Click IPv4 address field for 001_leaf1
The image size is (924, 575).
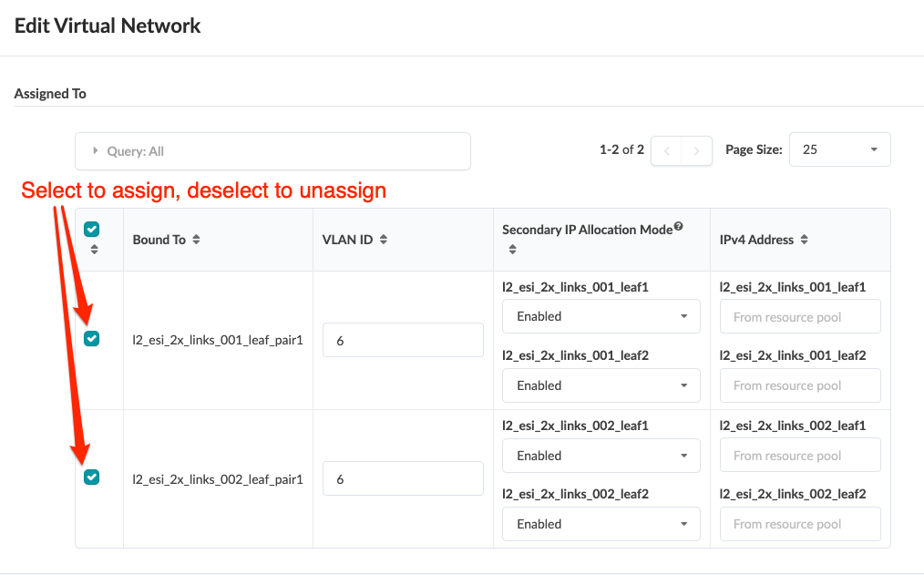tap(799, 317)
